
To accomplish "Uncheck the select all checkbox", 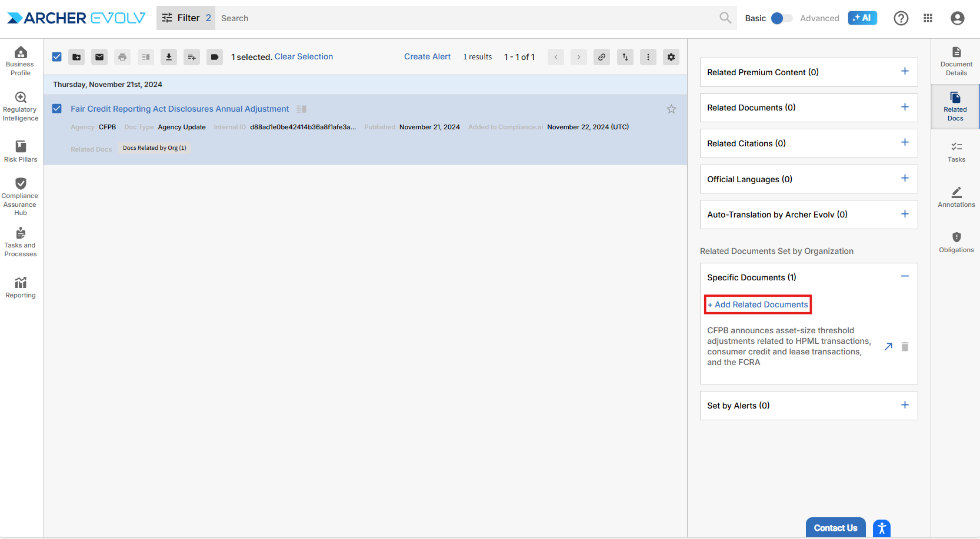I will click(x=57, y=57).
